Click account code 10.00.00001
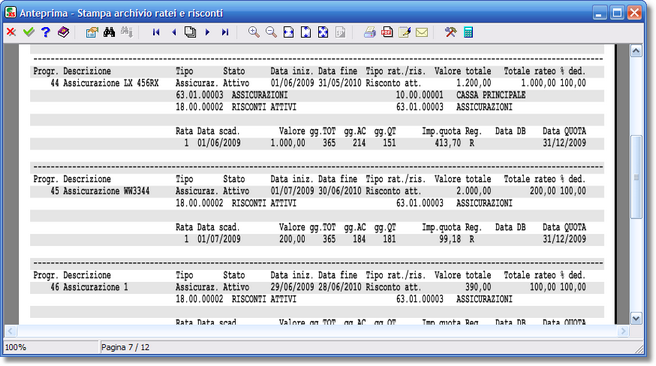This screenshot has height=366, width=656. point(420,95)
